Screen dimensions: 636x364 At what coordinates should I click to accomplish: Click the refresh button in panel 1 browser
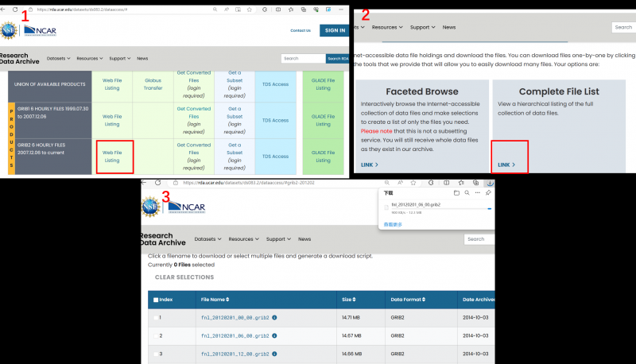click(14, 9)
